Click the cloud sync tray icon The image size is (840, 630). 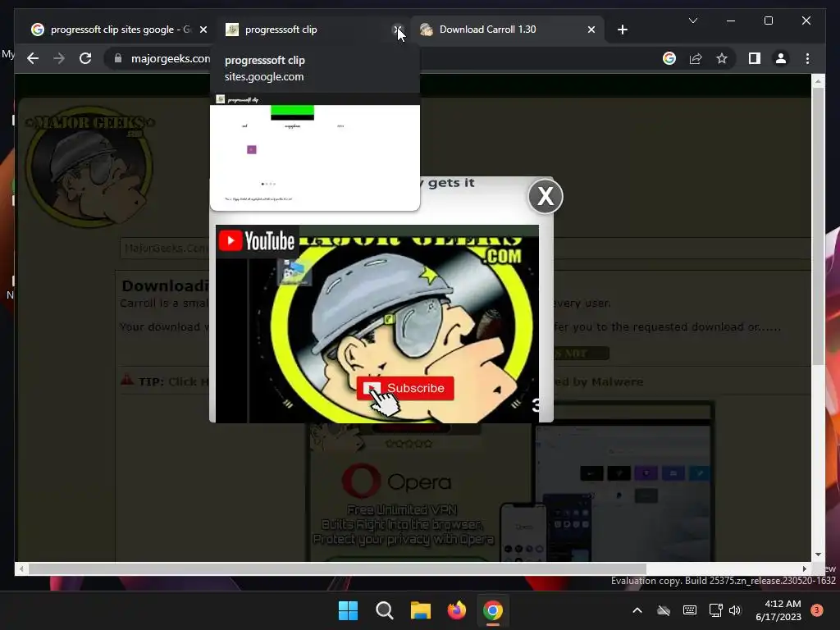[x=663, y=610]
